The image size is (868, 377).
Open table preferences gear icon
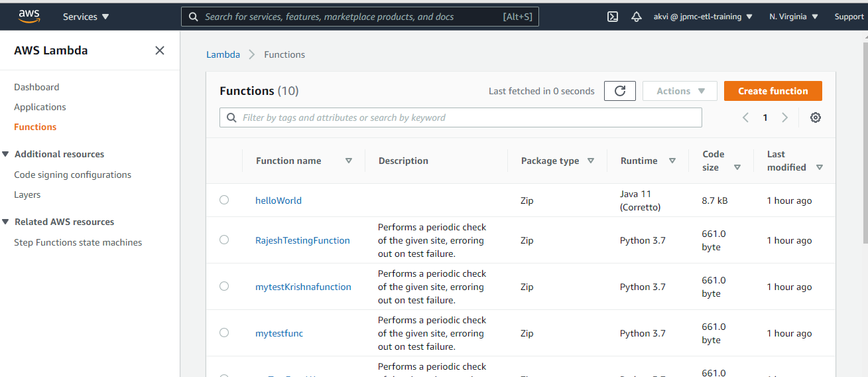pos(816,117)
